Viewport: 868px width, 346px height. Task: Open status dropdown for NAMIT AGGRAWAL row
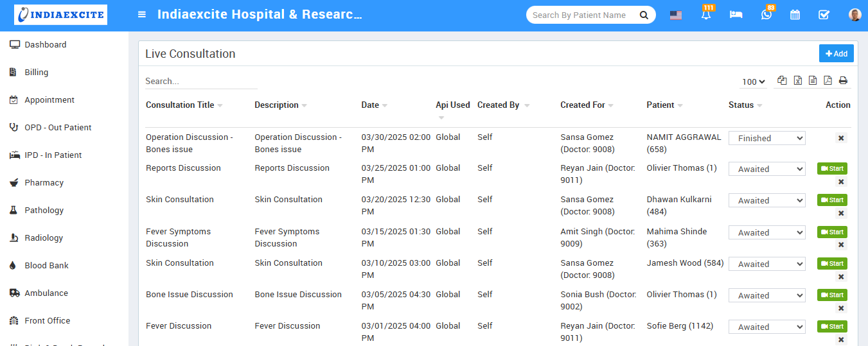pos(766,138)
